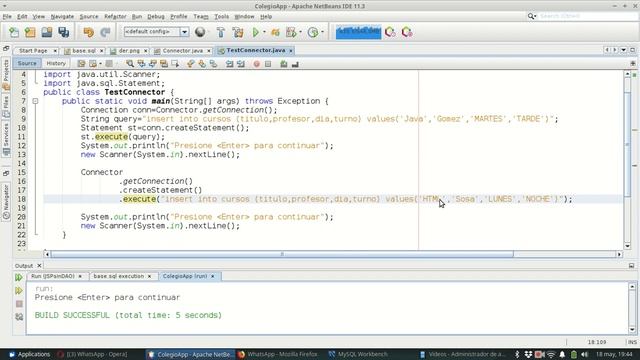
Task: Click the New Project toolbar icon
Action: pos(30,32)
